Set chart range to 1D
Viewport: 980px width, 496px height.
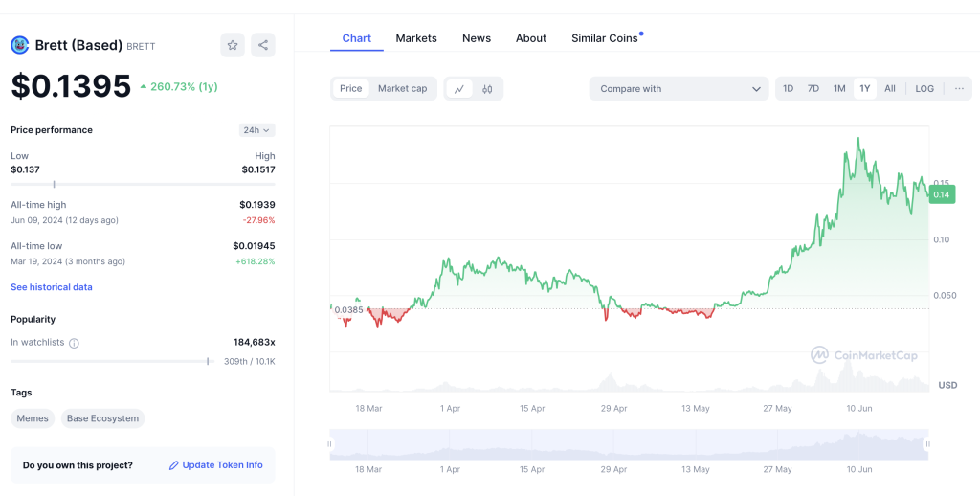pos(789,89)
